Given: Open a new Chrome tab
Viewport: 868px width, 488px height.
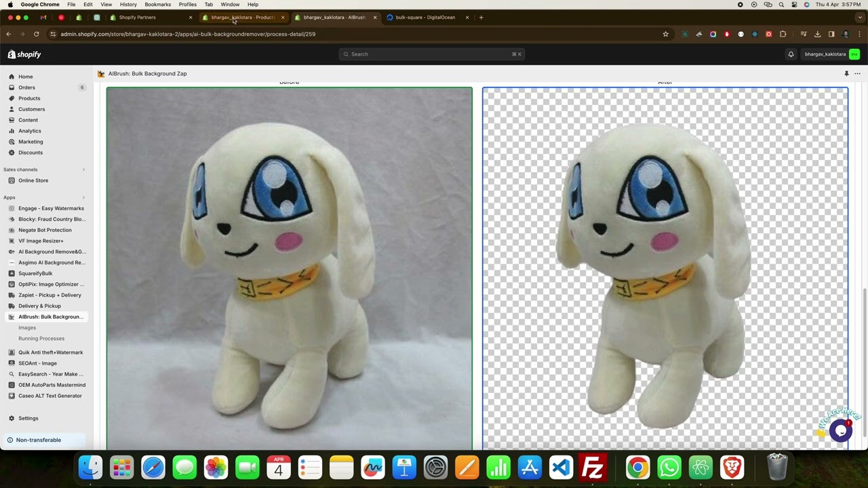Looking at the screenshot, I should click(x=481, y=17).
